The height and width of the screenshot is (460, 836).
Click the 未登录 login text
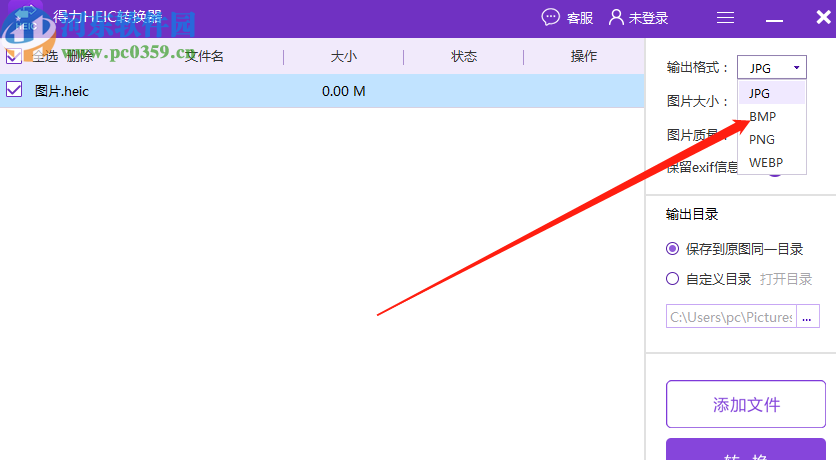[648, 18]
